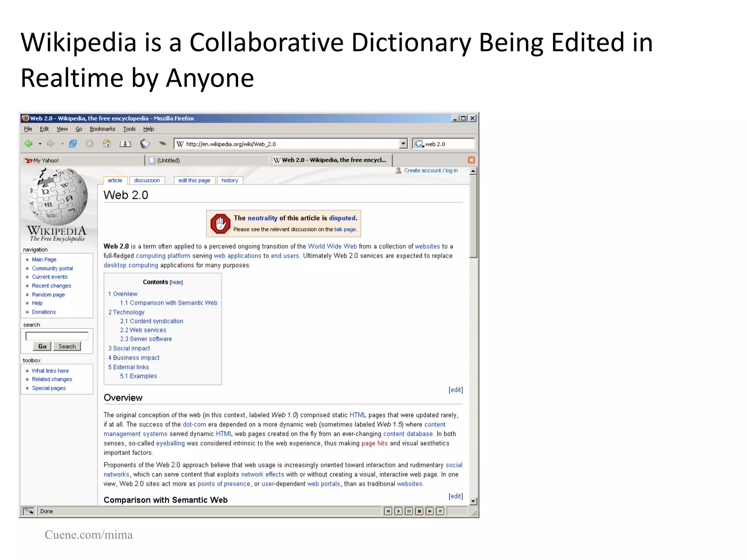
Task: Open the Tools menu
Action: pos(129,129)
